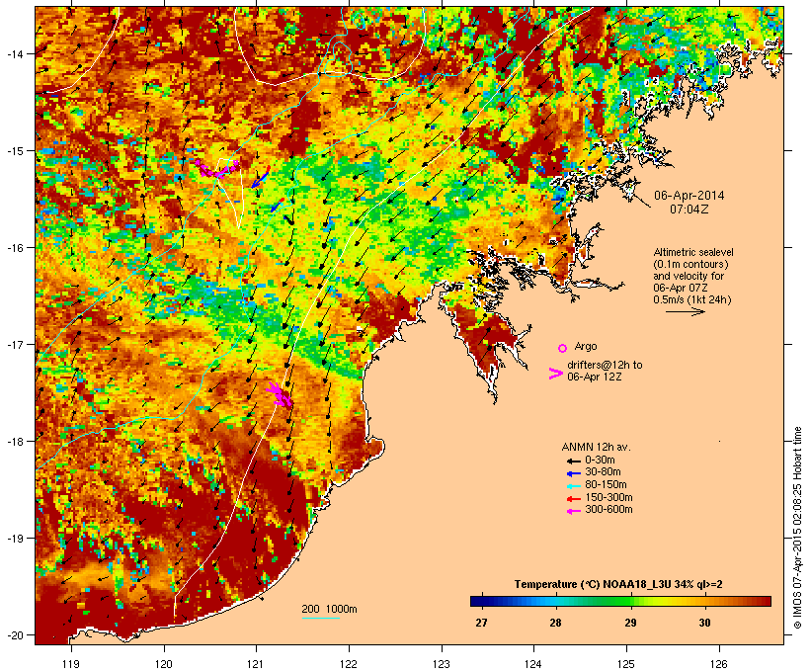The height and width of the screenshot is (672, 810).
Task: Click the latitude axis label -19
Action: click(x=14, y=539)
